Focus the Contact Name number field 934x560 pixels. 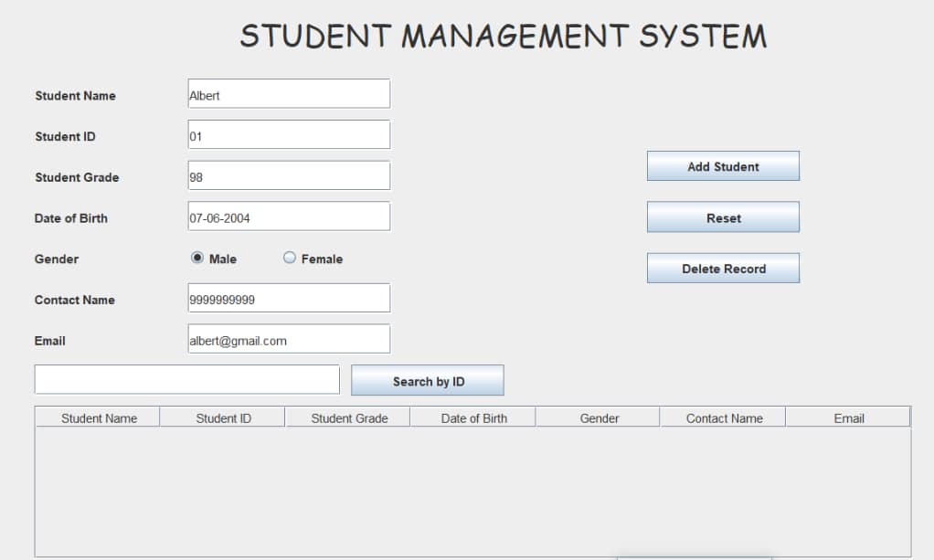289,299
